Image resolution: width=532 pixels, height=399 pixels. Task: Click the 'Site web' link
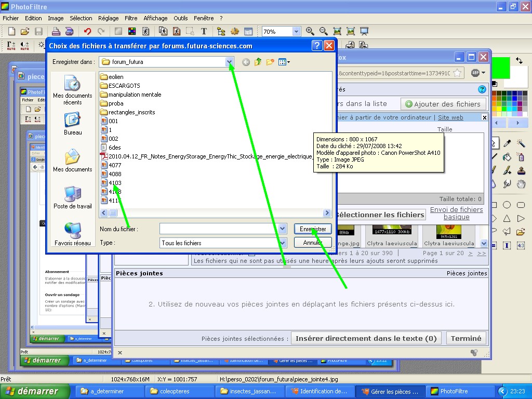pyautogui.click(x=450, y=117)
